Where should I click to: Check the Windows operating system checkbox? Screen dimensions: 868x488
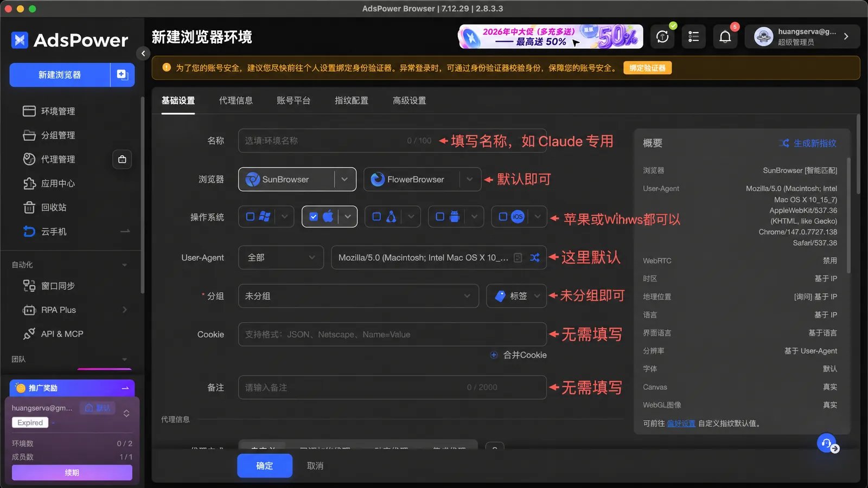(250, 217)
